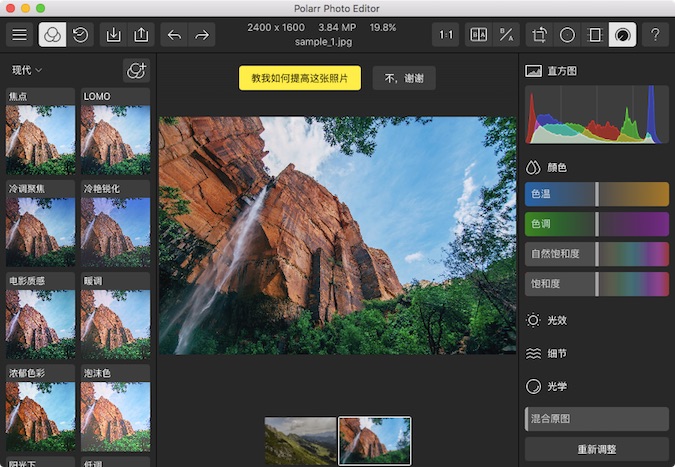Click the histogram panel icon
675x467 pixels.
(x=533, y=71)
